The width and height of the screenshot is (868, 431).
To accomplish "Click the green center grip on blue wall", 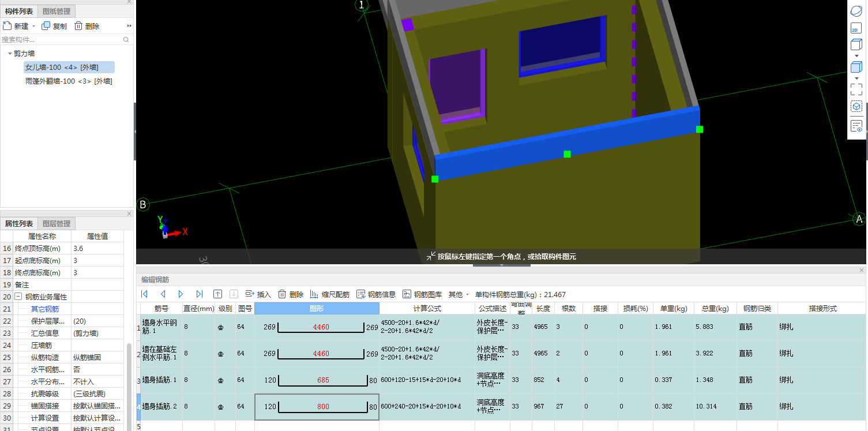I will coord(567,154).
